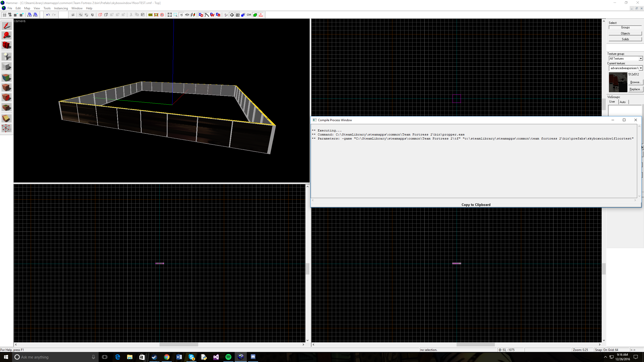This screenshot has height=362, width=644.
Task: Open the Map menu
Action: pos(27,8)
